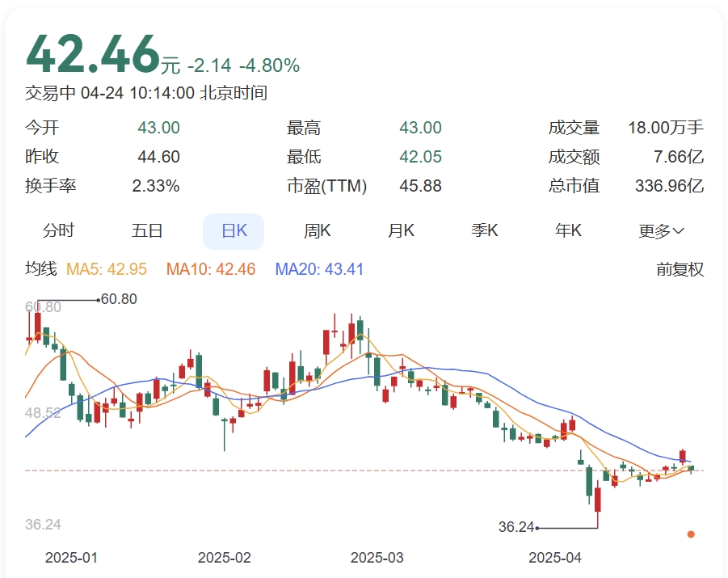The image size is (728, 578).
Task: Click the -2.14 price change value
Action: 209,65
